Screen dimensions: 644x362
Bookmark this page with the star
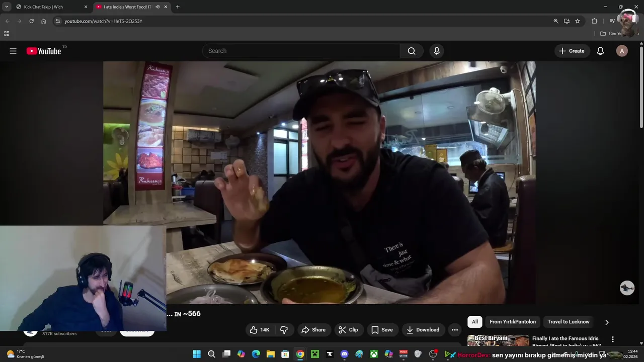click(x=578, y=21)
